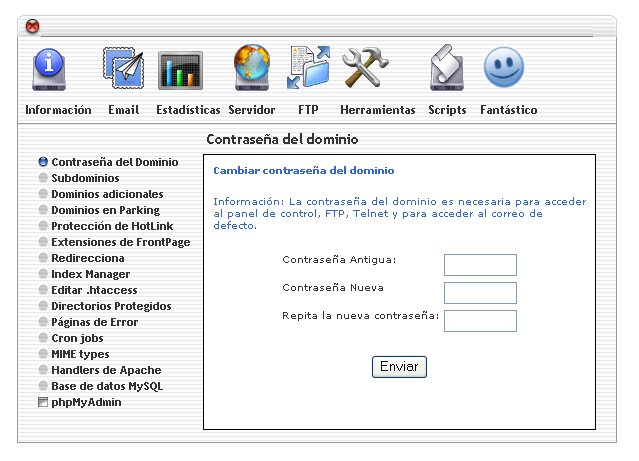The width and height of the screenshot is (639, 461).
Task: Open the Estadísticas bar chart icon
Action: point(180,71)
